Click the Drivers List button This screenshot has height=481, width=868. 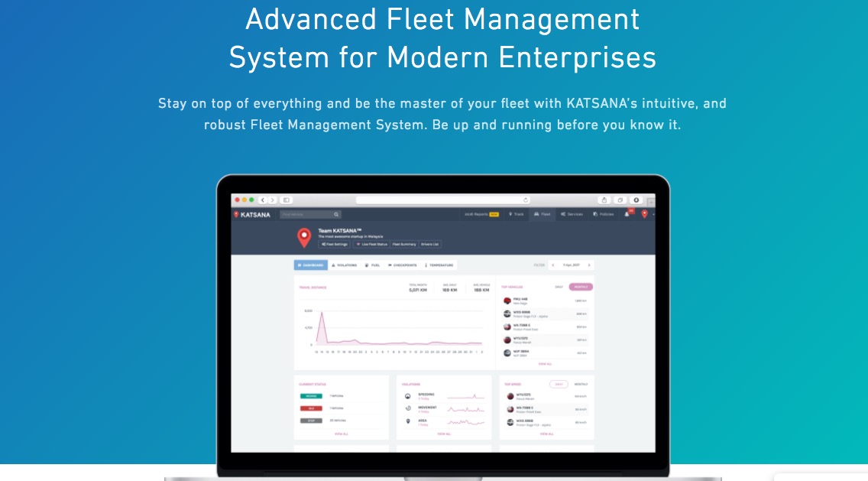[x=430, y=245]
